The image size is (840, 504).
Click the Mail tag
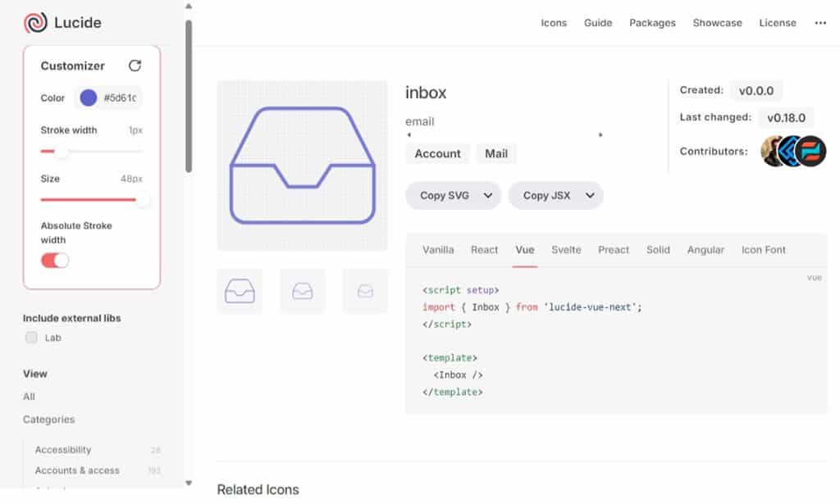point(496,153)
